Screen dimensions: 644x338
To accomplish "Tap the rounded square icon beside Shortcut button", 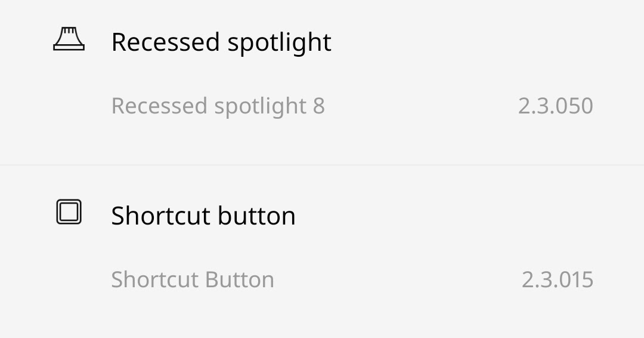I will 69,213.
